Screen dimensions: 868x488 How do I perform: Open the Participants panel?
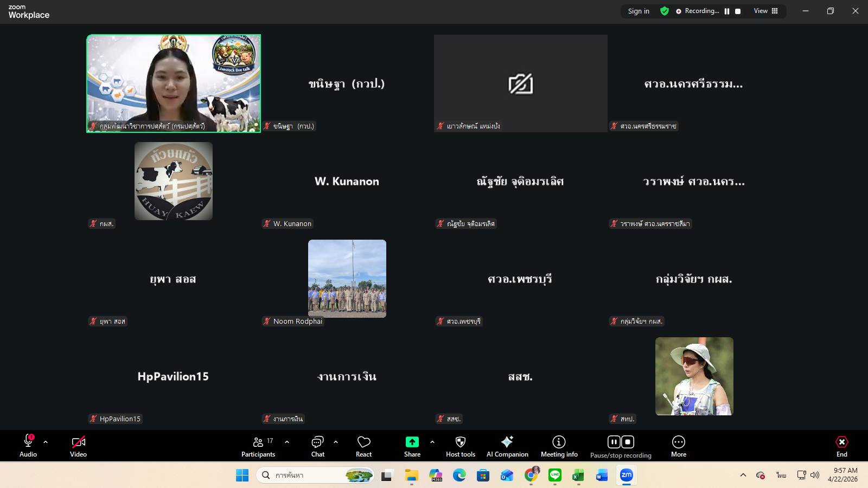pyautogui.click(x=258, y=446)
